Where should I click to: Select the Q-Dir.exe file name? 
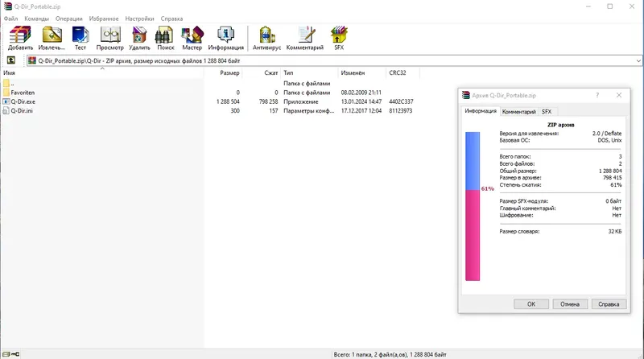[23, 101]
